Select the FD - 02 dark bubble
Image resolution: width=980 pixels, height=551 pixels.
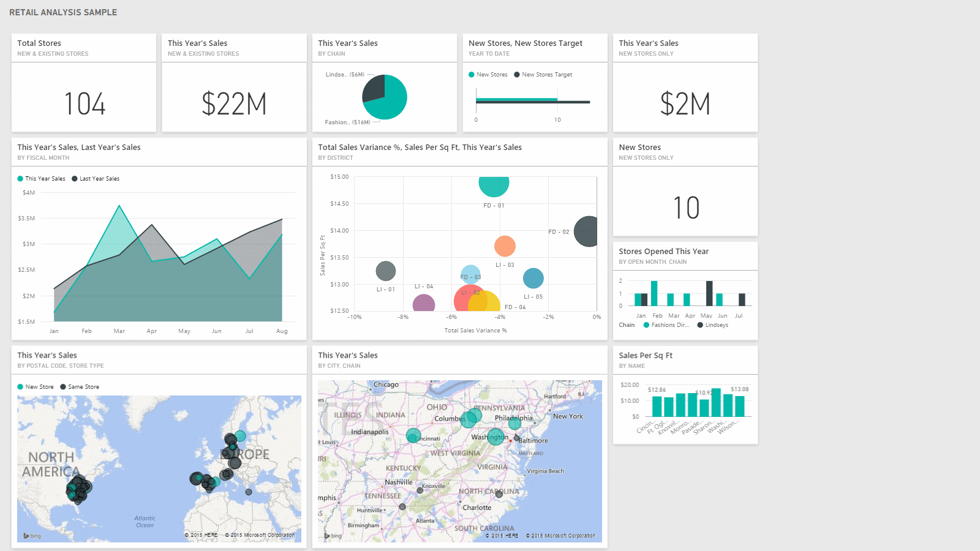click(x=587, y=231)
